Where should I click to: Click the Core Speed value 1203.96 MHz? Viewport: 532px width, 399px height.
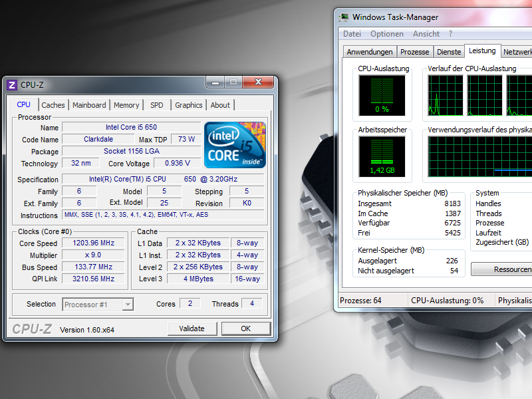click(93, 243)
